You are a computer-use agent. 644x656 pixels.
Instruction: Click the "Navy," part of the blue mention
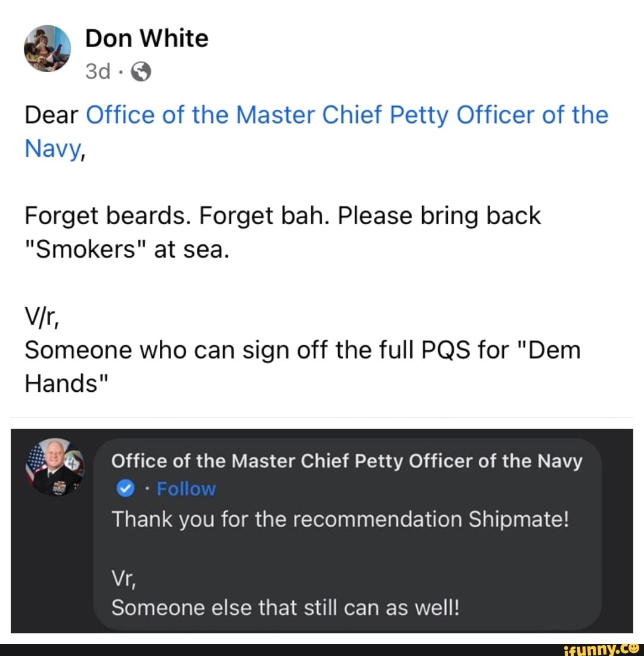[54, 148]
